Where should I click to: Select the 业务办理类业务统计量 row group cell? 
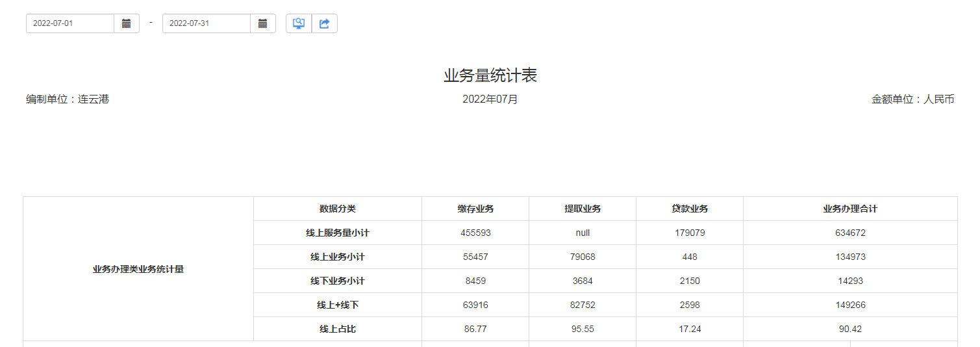(138, 269)
